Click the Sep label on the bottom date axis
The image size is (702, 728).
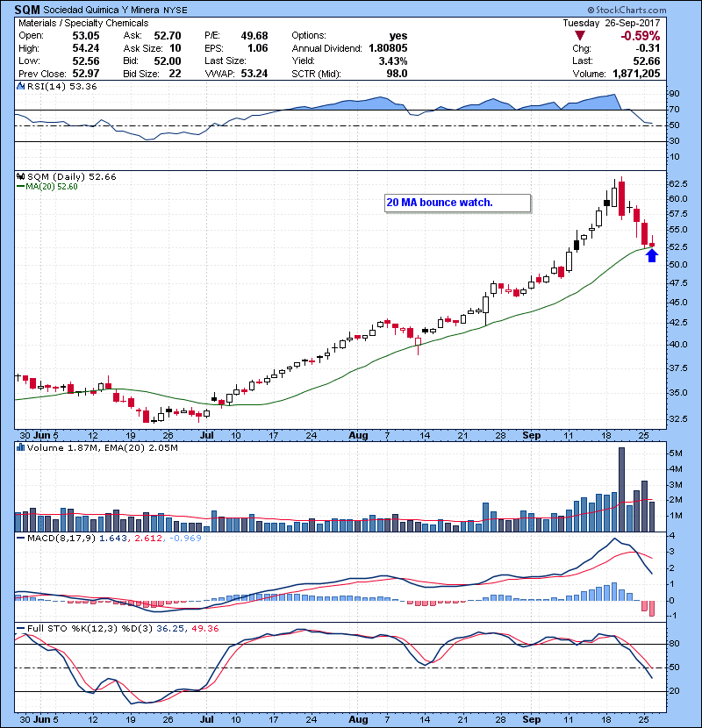(532, 718)
